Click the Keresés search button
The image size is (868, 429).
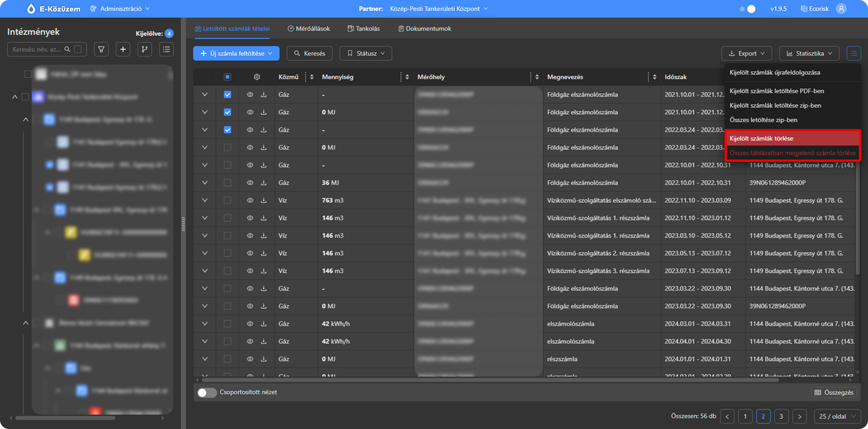(x=310, y=53)
